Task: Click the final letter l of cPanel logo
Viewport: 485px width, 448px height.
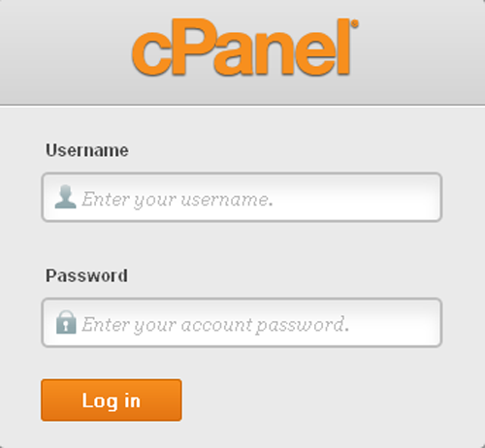Action: click(x=343, y=47)
